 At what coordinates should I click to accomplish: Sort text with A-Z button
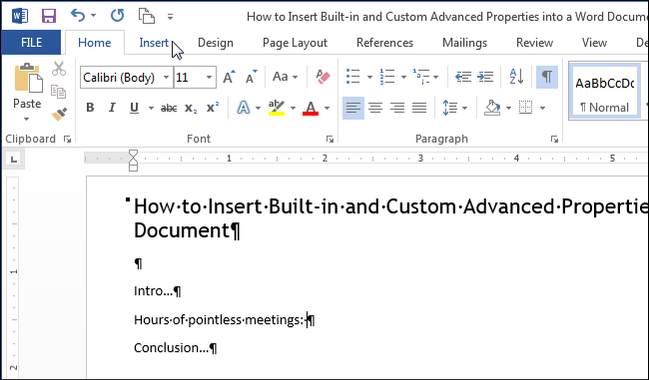point(517,77)
